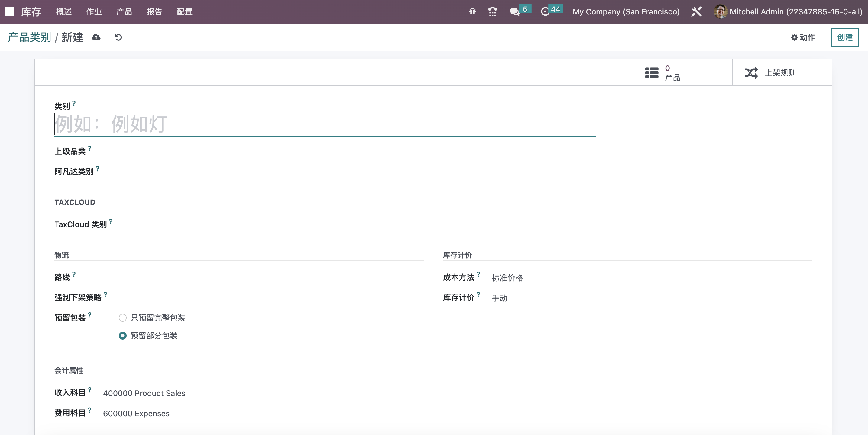This screenshot has width=868, height=435.
Task: Open the VoIP phone icon
Action: [492, 12]
